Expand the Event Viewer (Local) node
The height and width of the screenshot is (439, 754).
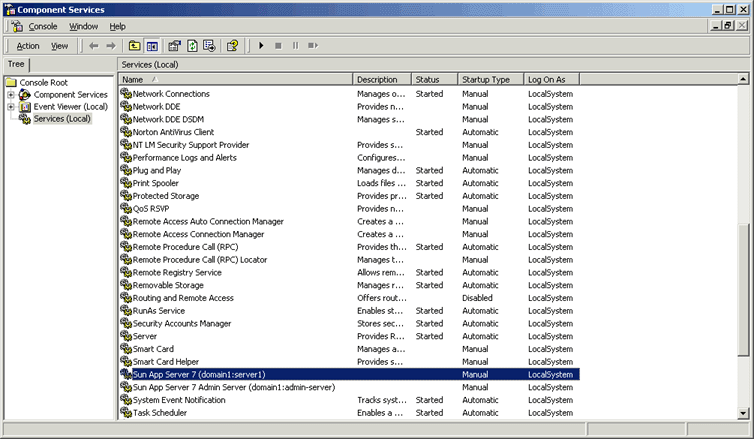coord(11,107)
